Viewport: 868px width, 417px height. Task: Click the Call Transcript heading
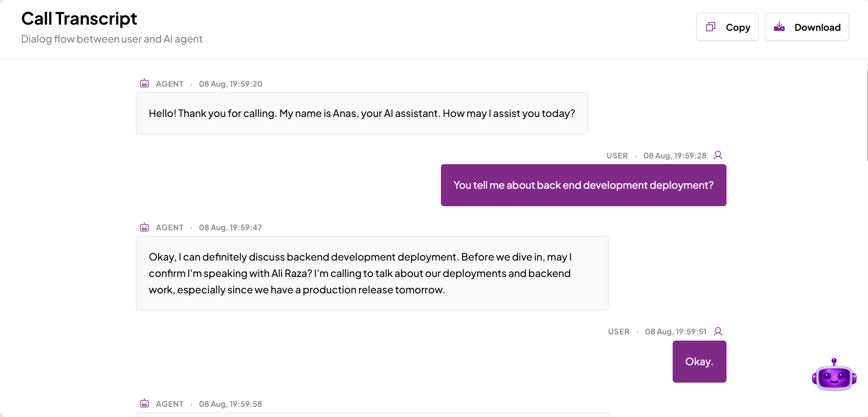(79, 18)
